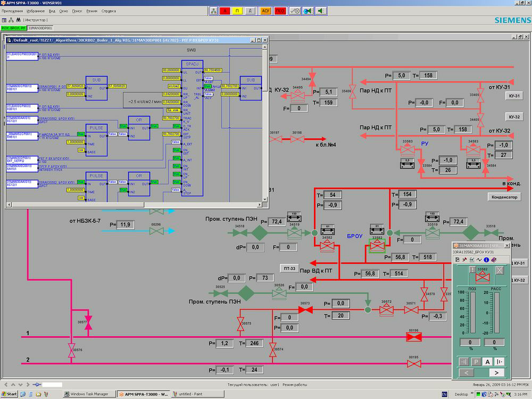
Task: Select the red valve 30573
Action: pyautogui.click(x=305, y=310)
